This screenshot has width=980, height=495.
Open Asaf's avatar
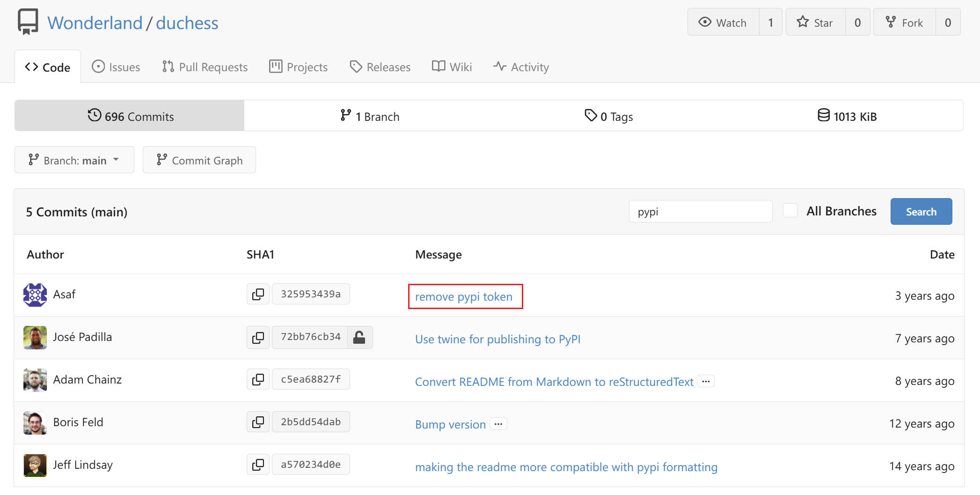tap(35, 295)
